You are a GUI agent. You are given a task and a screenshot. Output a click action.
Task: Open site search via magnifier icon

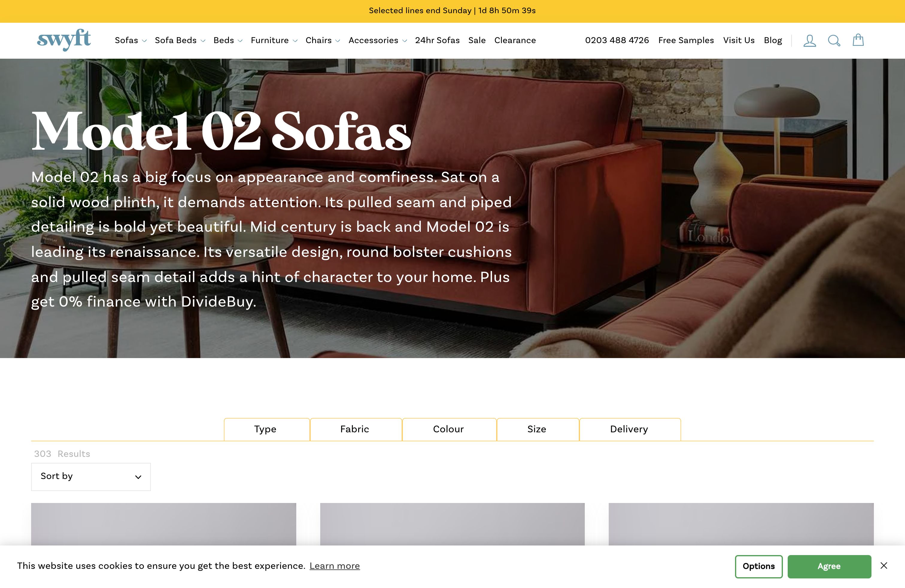(834, 40)
